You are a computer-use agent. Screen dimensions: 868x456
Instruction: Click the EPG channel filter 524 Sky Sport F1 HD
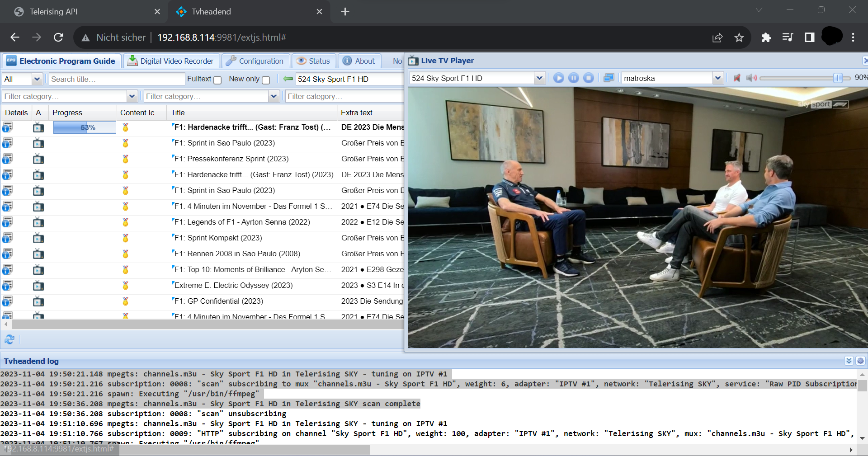(x=349, y=79)
